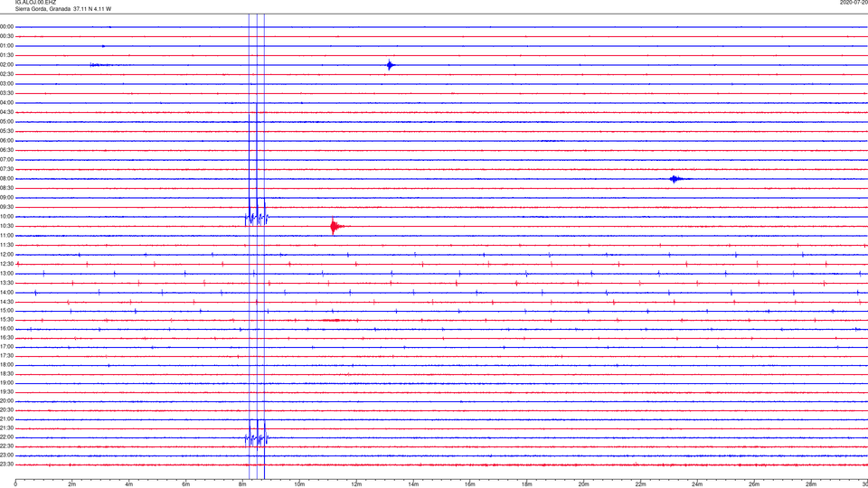The width and height of the screenshot is (868, 488).
Task: Click the 13:00 time label
Action: [x=7, y=273]
